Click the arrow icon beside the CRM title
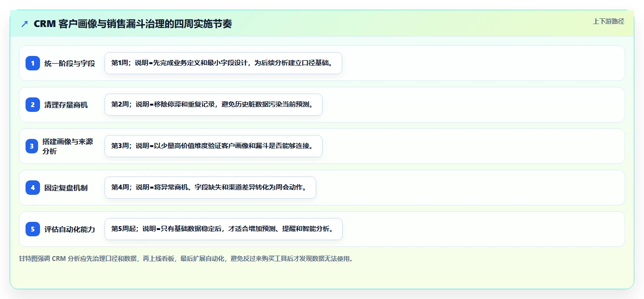Image resolution: width=644 pixels, height=299 pixels. coord(25,24)
